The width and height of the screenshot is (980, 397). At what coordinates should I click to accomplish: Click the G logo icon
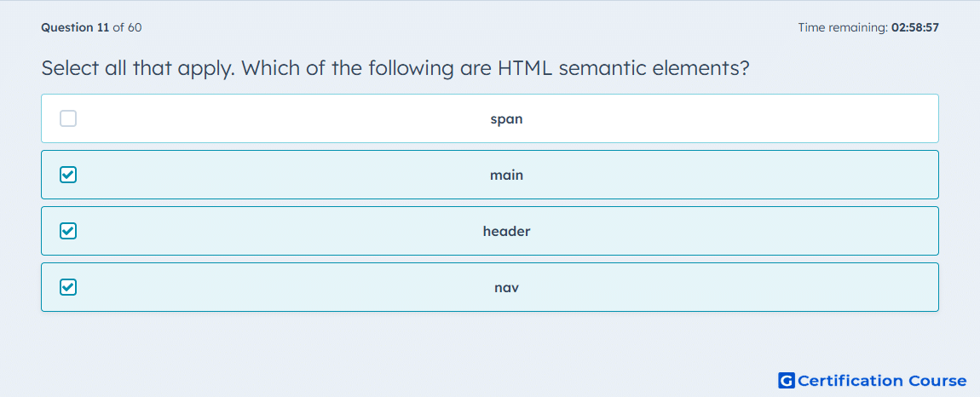[787, 380]
